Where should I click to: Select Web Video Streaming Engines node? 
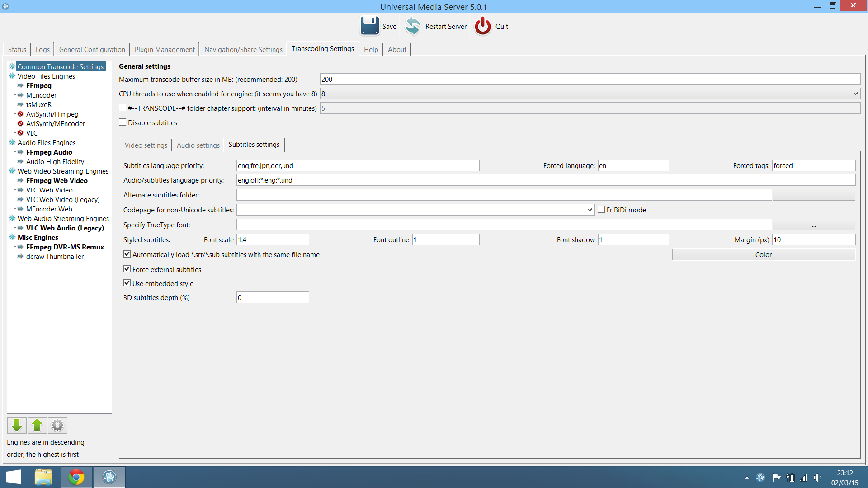point(63,171)
